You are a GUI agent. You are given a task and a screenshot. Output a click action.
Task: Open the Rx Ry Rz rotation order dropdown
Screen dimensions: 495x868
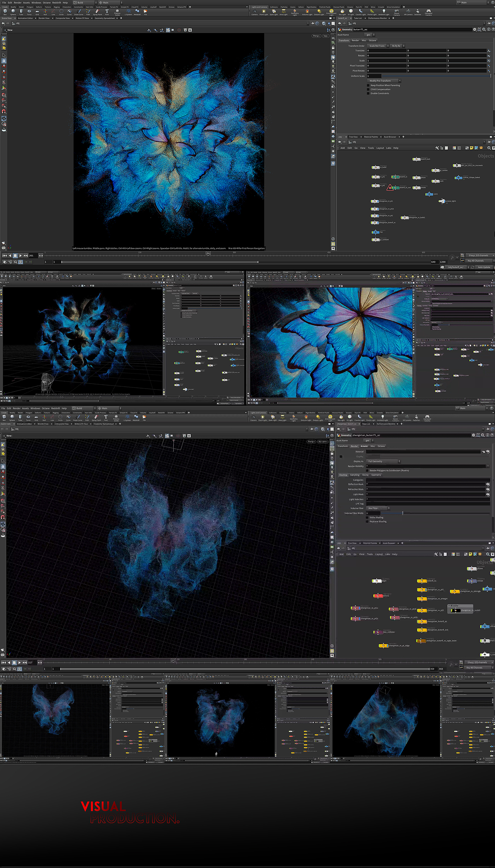[398, 46]
